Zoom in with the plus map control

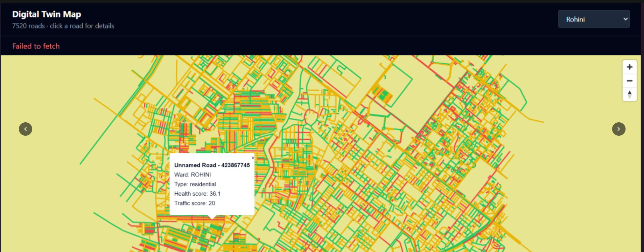(x=629, y=67)
